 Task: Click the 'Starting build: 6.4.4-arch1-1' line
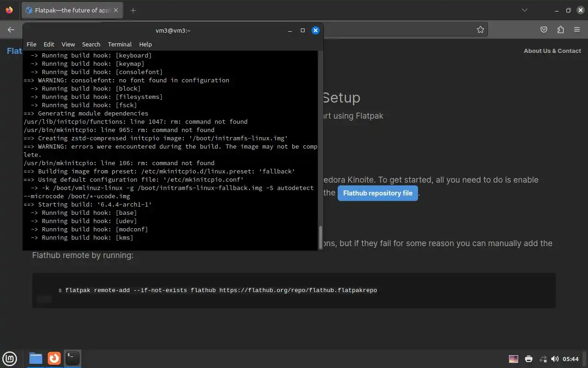pos(88,204)
